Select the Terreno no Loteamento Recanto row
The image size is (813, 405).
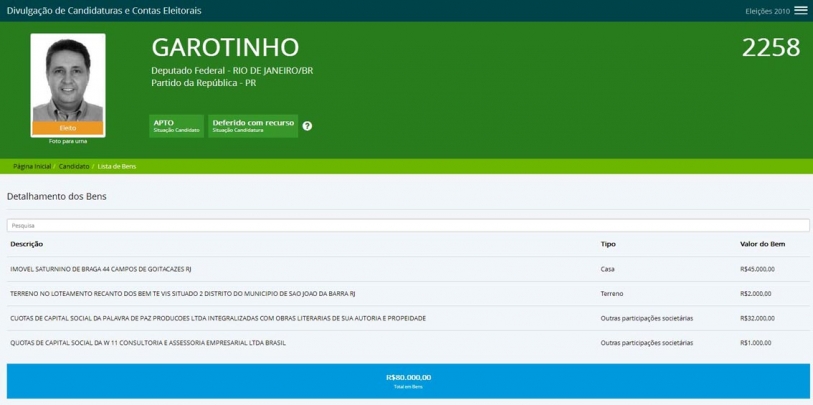coord(182,293)
